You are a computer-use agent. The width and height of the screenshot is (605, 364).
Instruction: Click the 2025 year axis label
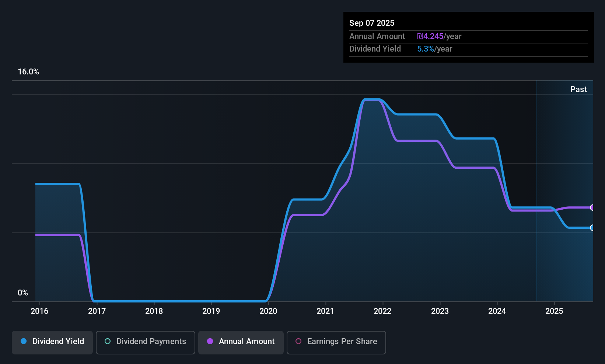[554, 311]
